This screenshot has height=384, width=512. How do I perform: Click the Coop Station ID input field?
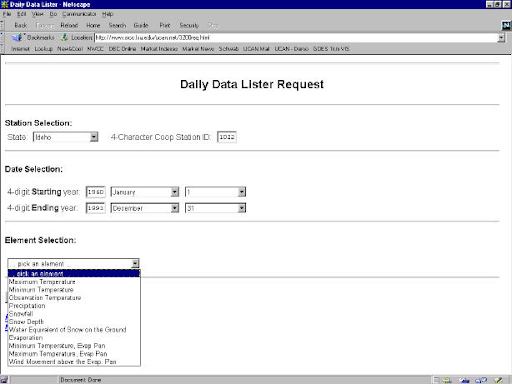coord(227,137)
